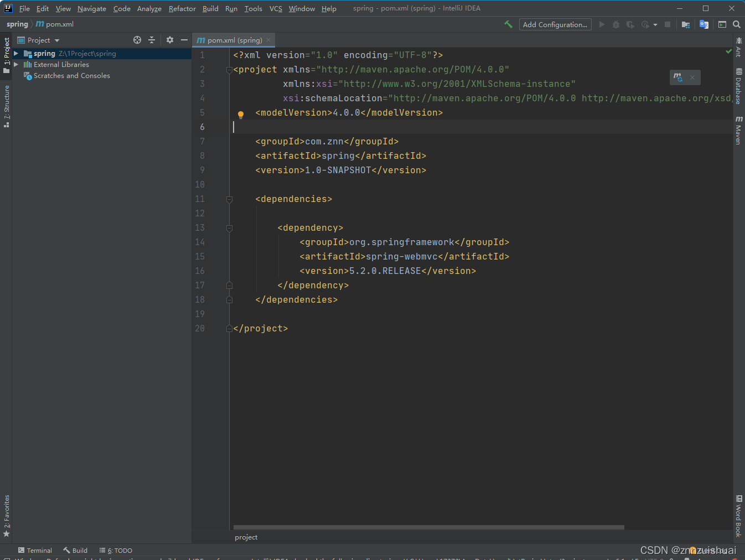The height and width of the screenshot is (560, 745).
Task: Open the Help menu
Action: 329,8
